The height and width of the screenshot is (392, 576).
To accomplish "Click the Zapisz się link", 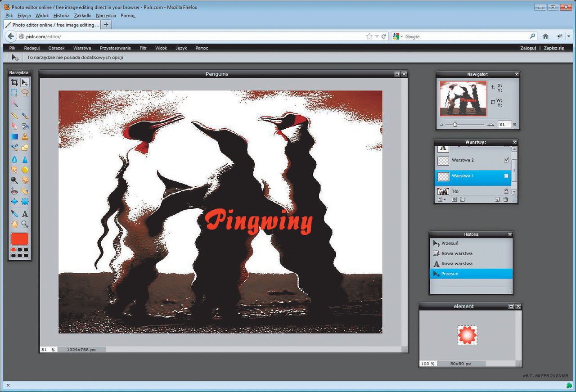I will click(x=554, y=48).
